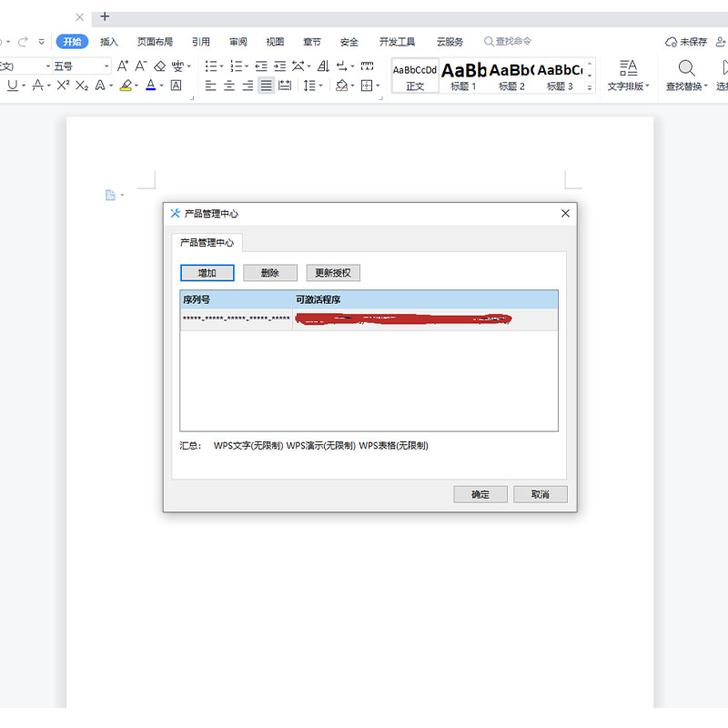Viewport: 728px width, 728px height.
Task: Open the font size 五号 dropdown
Action: pos(106,66)
